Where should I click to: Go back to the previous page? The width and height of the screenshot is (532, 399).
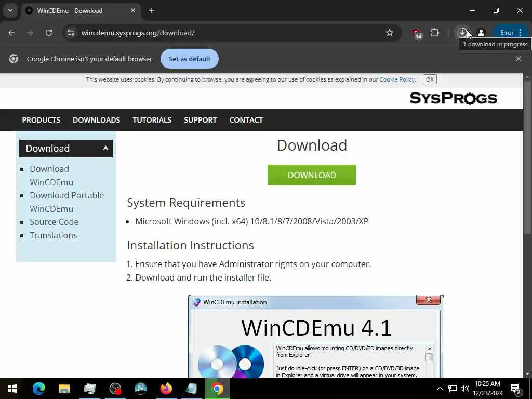(x=11, y=33)
